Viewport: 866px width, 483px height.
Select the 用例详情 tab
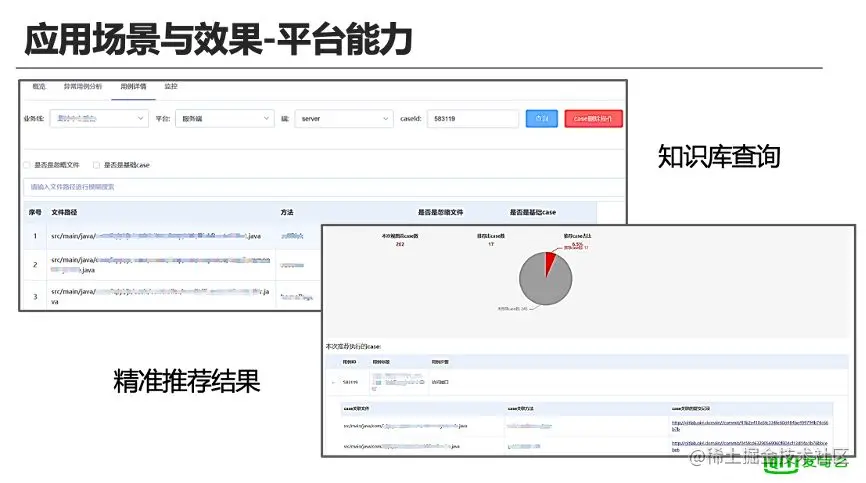click(133, 86)
